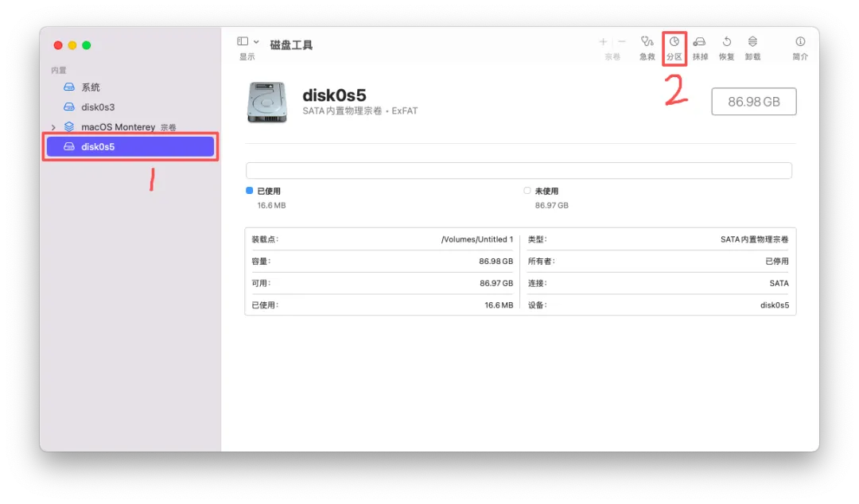The image size is (859, 504).
Task: Click the /Volumes/Untitled 1 mount point value
Action: click(477, 239)
